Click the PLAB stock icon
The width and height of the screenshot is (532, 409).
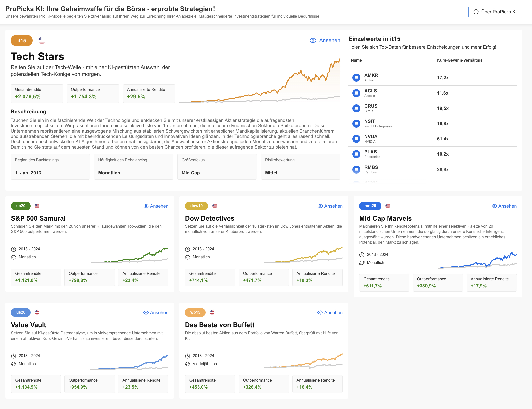(356, 154)
